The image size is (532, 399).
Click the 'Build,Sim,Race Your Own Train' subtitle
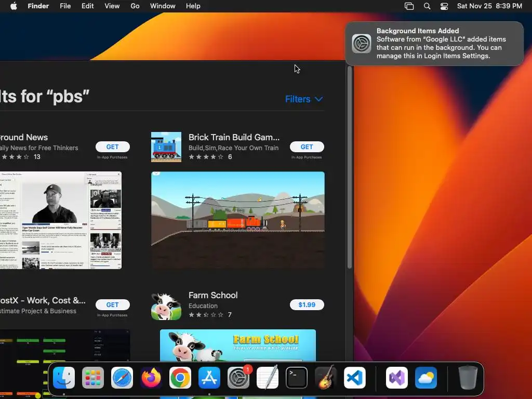(x=233, y=148)
